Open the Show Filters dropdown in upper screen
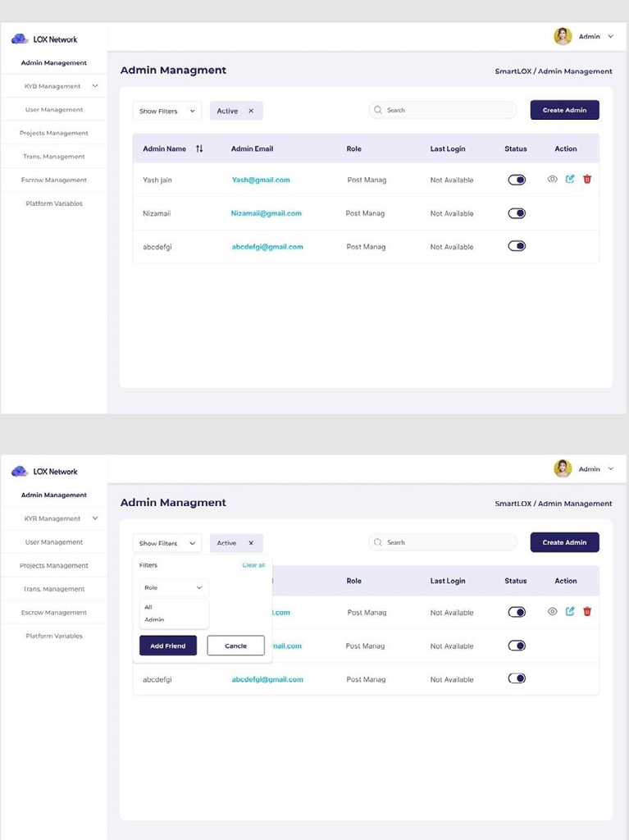The image size is (629, 840). coord(166,111)
